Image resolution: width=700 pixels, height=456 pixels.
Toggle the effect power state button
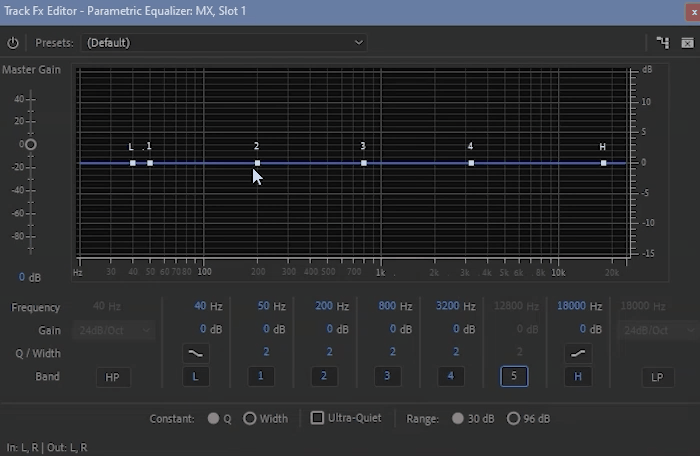pos(13,43)
